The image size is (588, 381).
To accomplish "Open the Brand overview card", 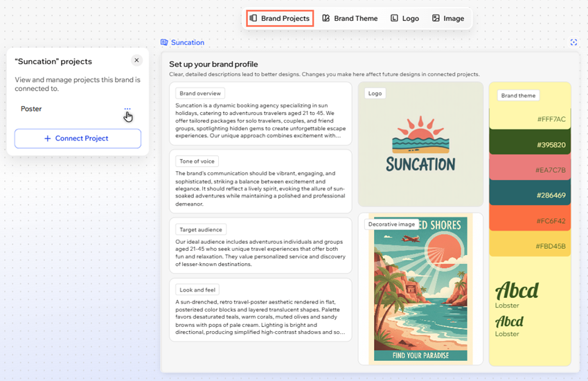I will (x=260, y=114).
